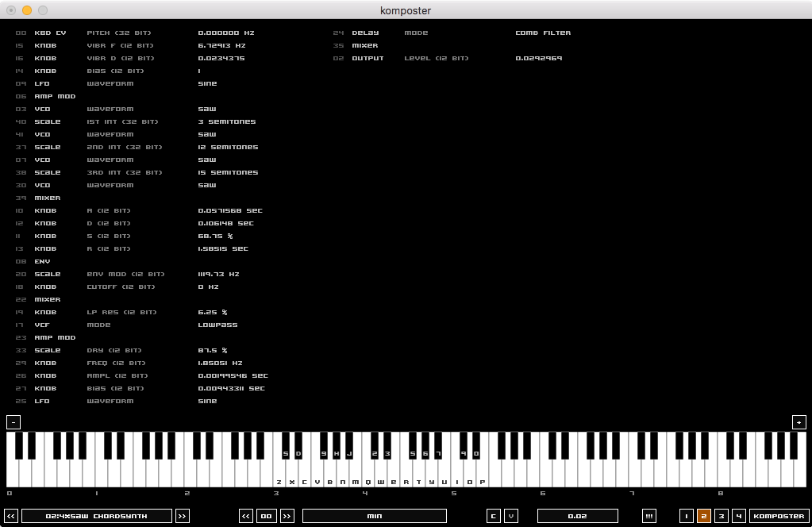Play the black piano key labeled 2
Viewport: 812px width, 527px height.
tap(375, 446)
